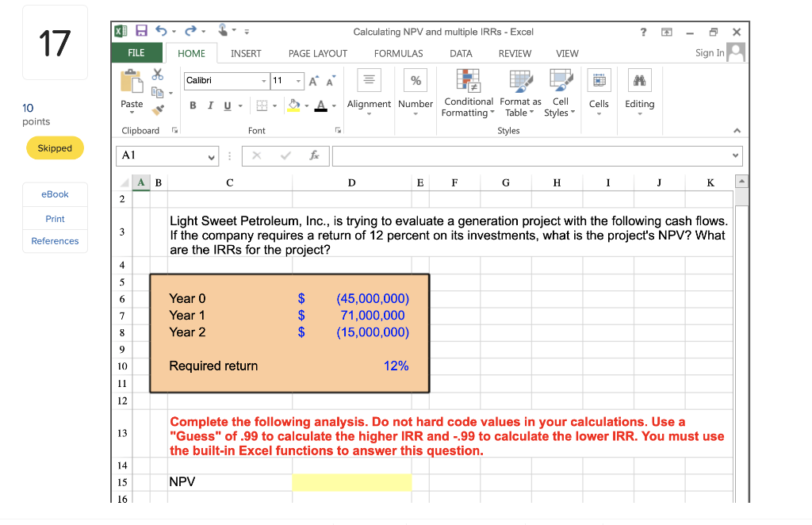Viewport: 812px width, 525px height.
Task: Click inside the formula bar
Action: [515, 155]
